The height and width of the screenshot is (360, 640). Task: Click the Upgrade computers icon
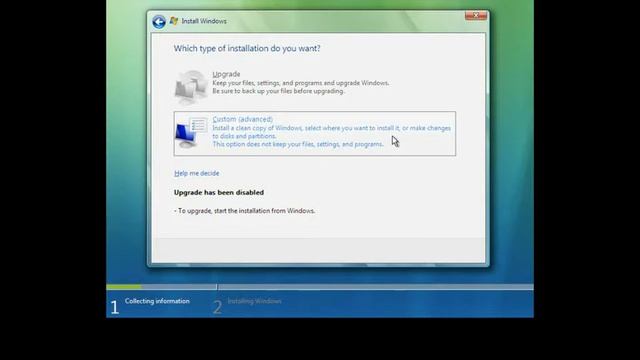coord(191,88)
